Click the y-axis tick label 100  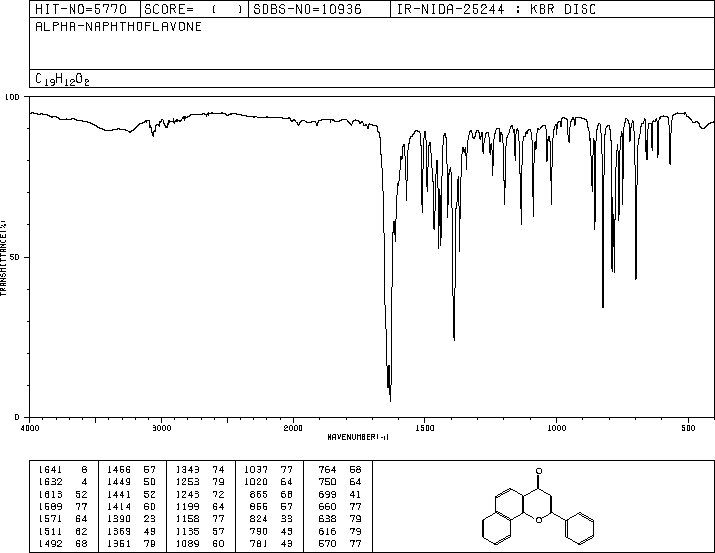coord(12,97)
